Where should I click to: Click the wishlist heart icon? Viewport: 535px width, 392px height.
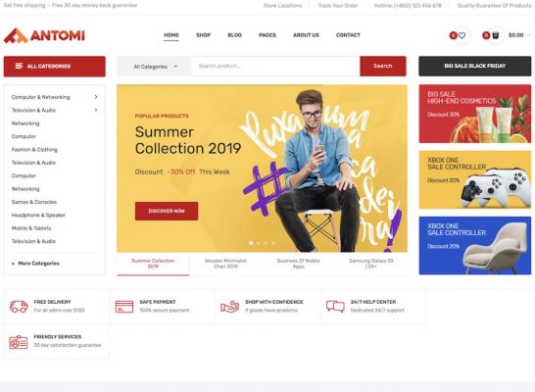pos(462,35)
